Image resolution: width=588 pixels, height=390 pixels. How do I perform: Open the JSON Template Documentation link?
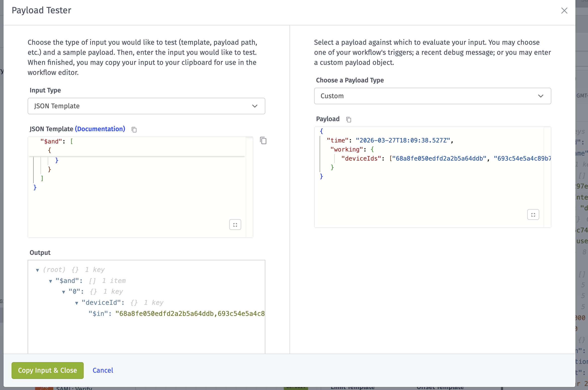click(100, 129)
